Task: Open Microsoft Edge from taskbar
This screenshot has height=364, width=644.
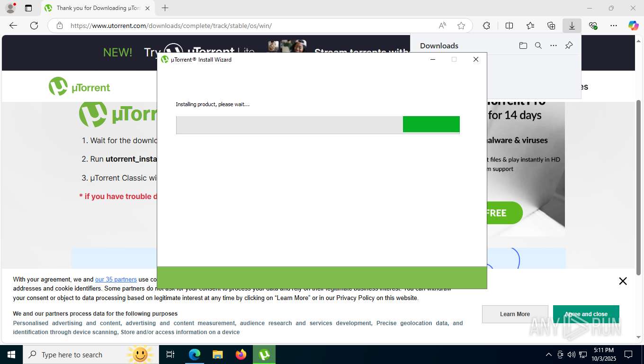Action: [195, 355]
